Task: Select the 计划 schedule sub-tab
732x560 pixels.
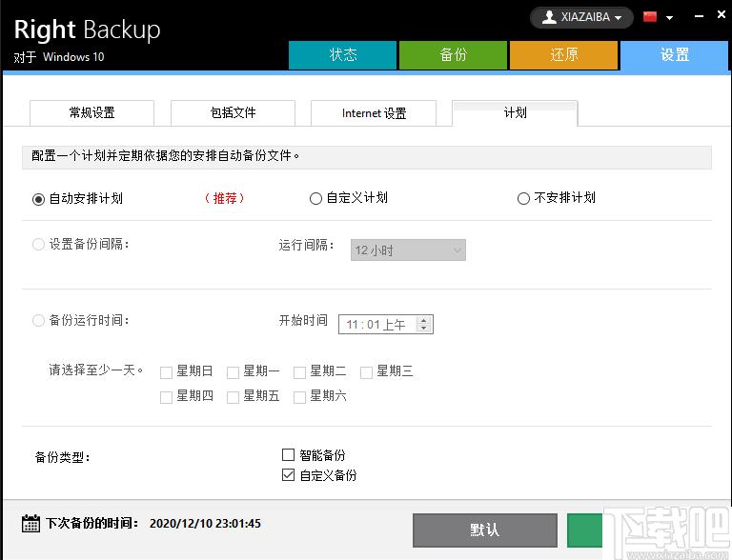Action: tap(515, 113)
